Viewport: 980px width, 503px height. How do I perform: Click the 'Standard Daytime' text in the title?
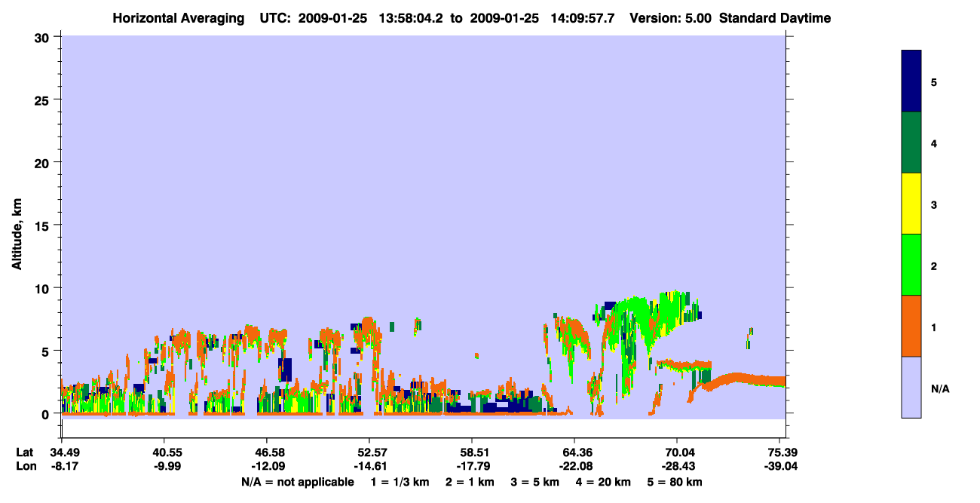(x=775, y=18)
